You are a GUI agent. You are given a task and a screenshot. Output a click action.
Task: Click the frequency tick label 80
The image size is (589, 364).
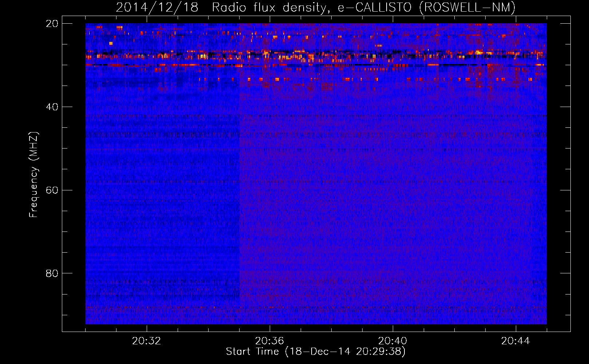pos(52,273)
